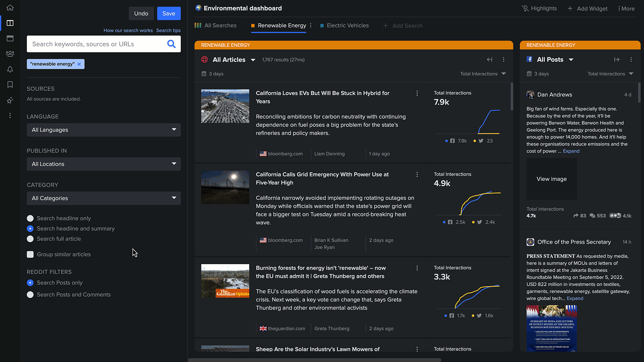
Task: Open All Articles column kebab menu
Action: [503, 60]
